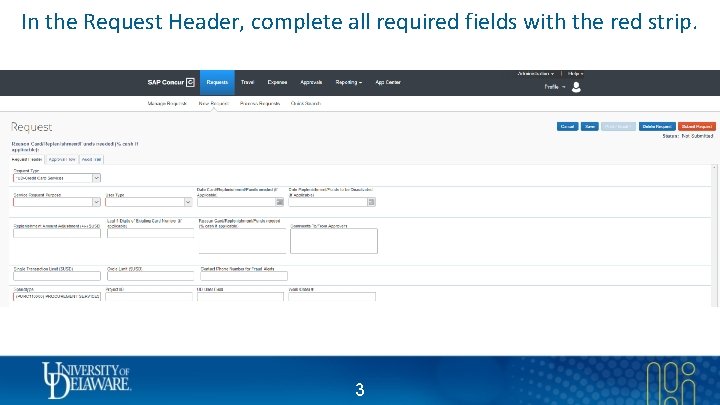
Task: Click the user profile avatar icon
Action: click(576, 87)
